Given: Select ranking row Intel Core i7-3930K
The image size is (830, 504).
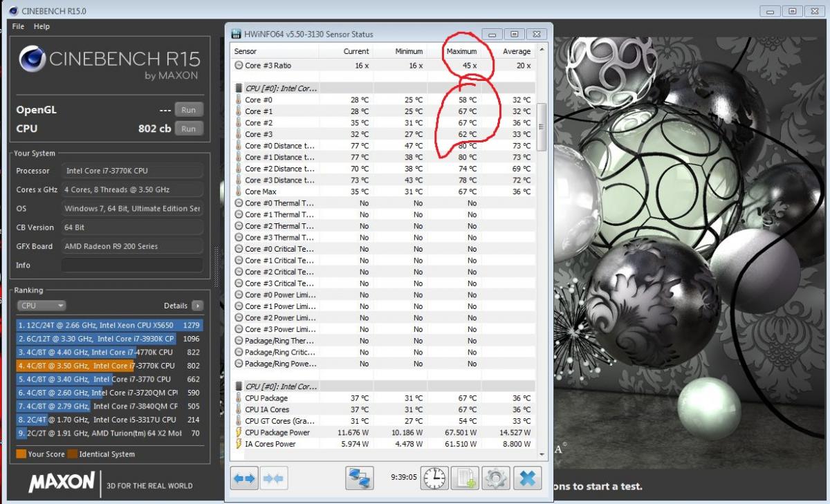Looking at the screenshot, I should click(109, 339).
